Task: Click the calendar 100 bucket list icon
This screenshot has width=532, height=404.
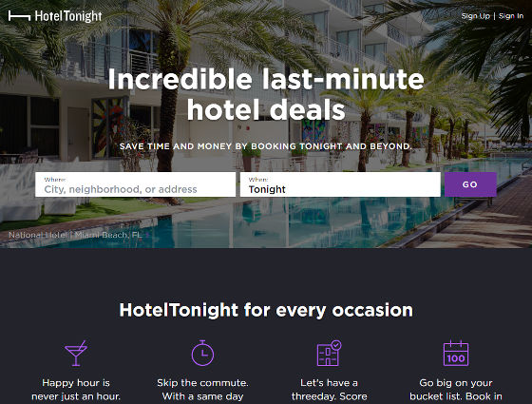Action: tap(456, 353)
